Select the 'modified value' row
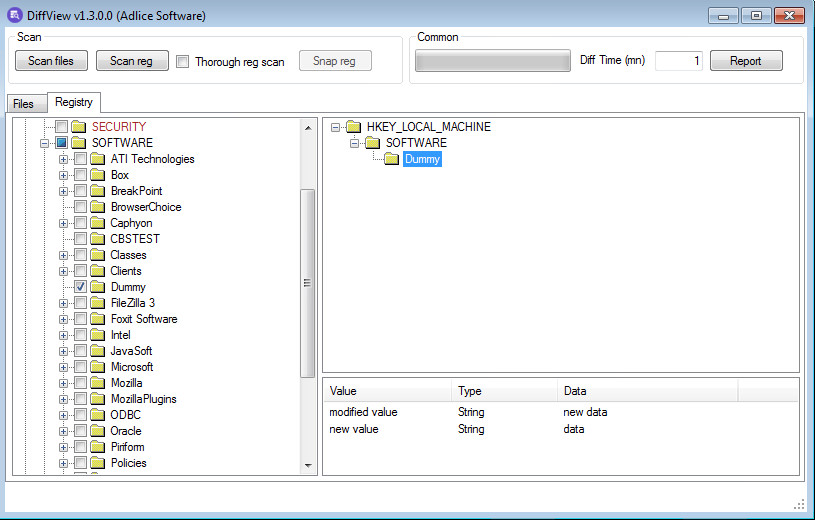 point(560,412)
